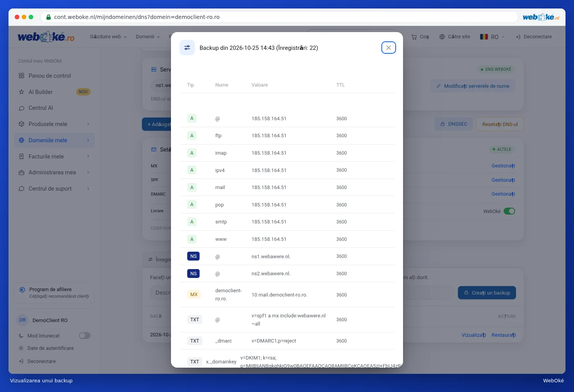Expand Domeniile mele chevron
574x392 pixels.
click(88, 140)
